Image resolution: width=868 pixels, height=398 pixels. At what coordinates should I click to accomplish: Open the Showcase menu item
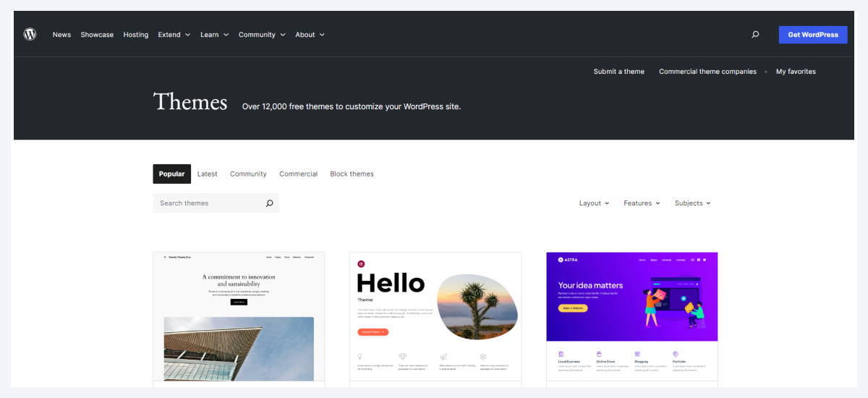coord(97,35)
